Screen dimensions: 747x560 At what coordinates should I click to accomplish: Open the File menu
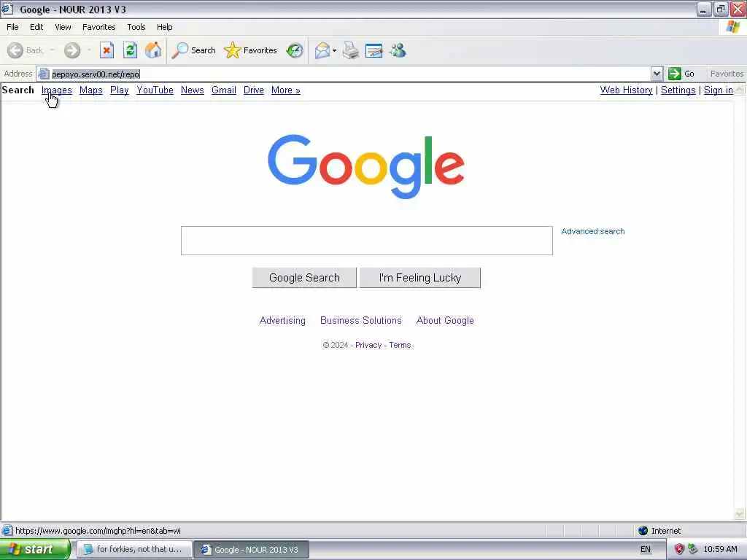12,27
